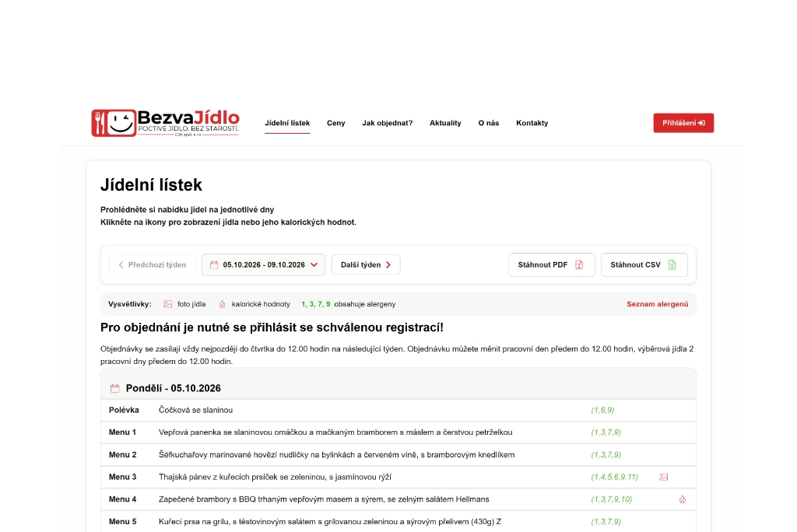Go to Jak objednat? page

(x=388, y=123)
